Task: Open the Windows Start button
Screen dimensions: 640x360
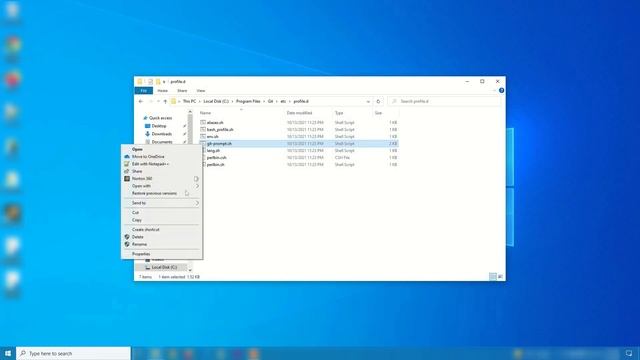Action: [x=8, y=353]
